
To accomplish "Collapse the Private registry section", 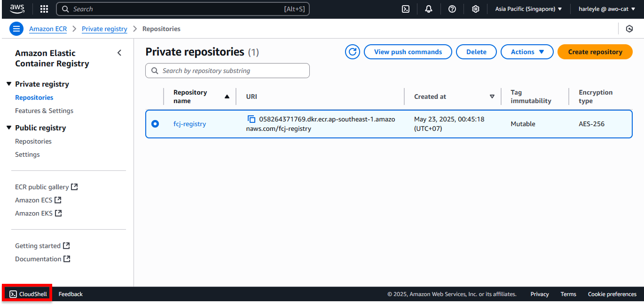I will [x=8, y=84].
